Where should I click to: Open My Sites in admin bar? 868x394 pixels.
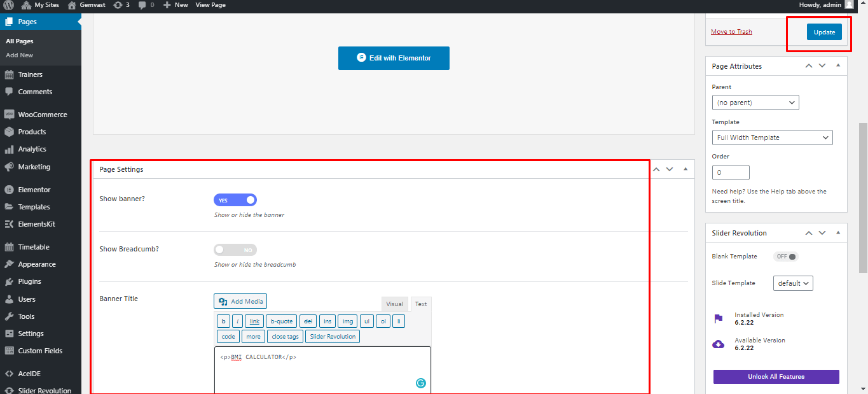point(41,4)
